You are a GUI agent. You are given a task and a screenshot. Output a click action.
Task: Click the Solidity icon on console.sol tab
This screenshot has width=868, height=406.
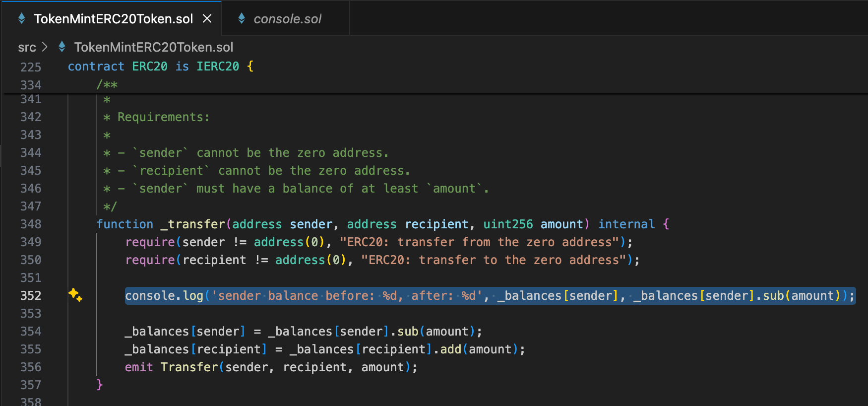(242, 19)
